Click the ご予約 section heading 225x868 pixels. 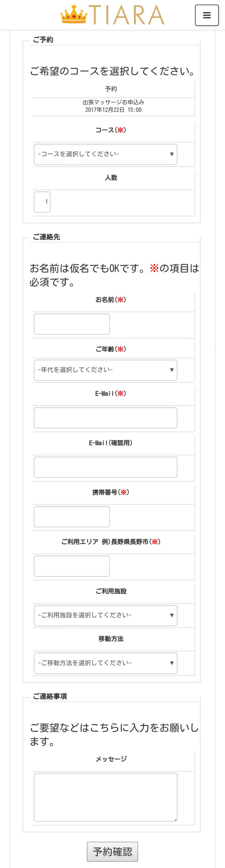43,40
